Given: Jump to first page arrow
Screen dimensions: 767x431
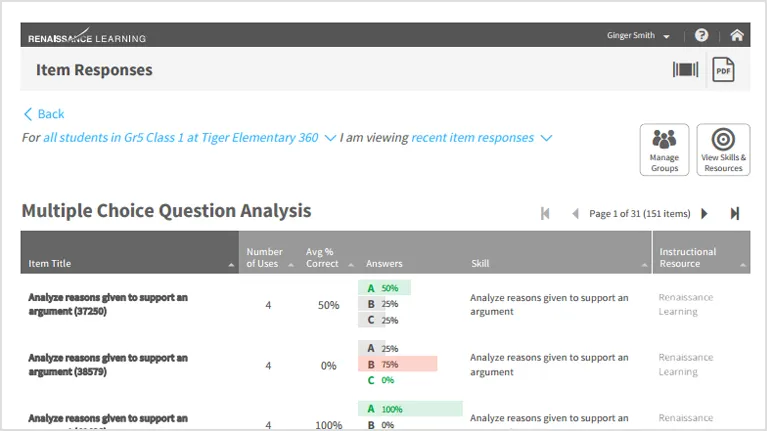Looking at the screenshot, I should point(545,214).
